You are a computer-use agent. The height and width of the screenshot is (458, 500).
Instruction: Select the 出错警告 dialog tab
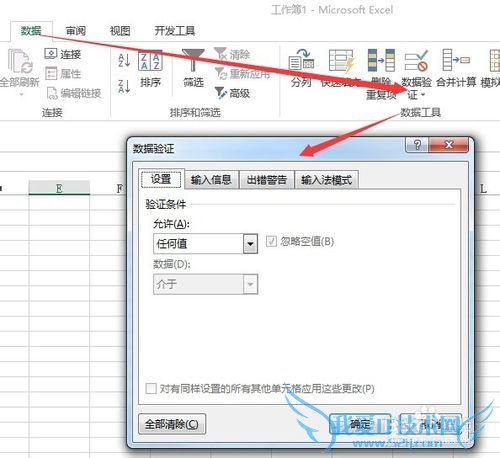pos(267,180)
